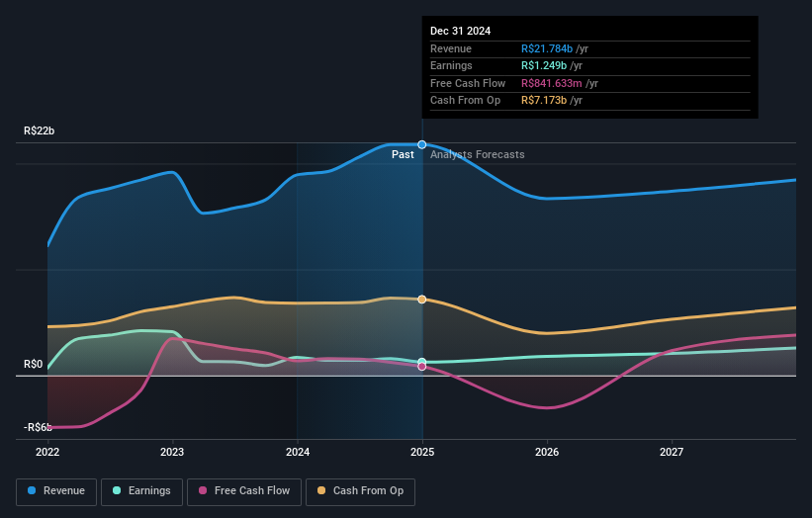Click the Cash From Op label in tooltip
This screenshot has height=518, width=812.
click(x=465, y=101)
